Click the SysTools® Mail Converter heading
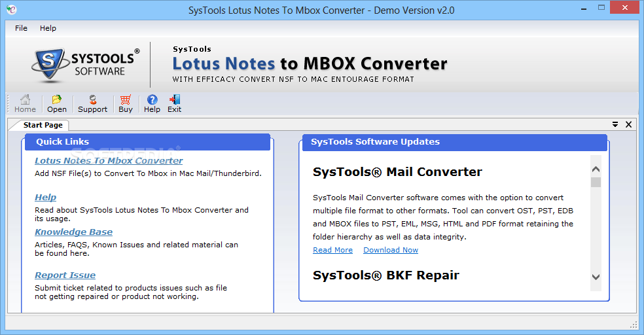Screen dimensions: 644x335 click(x=397, y=172)
